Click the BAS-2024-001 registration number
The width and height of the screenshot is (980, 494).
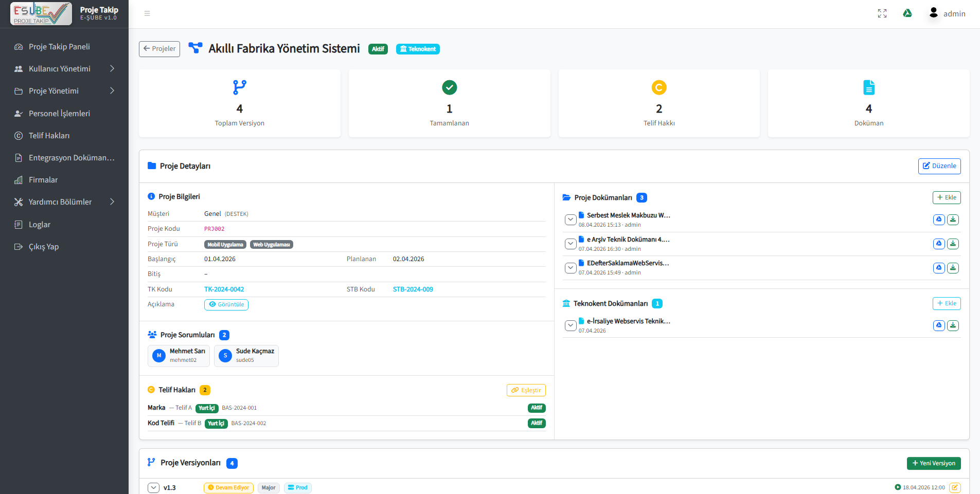pos(239,408)
